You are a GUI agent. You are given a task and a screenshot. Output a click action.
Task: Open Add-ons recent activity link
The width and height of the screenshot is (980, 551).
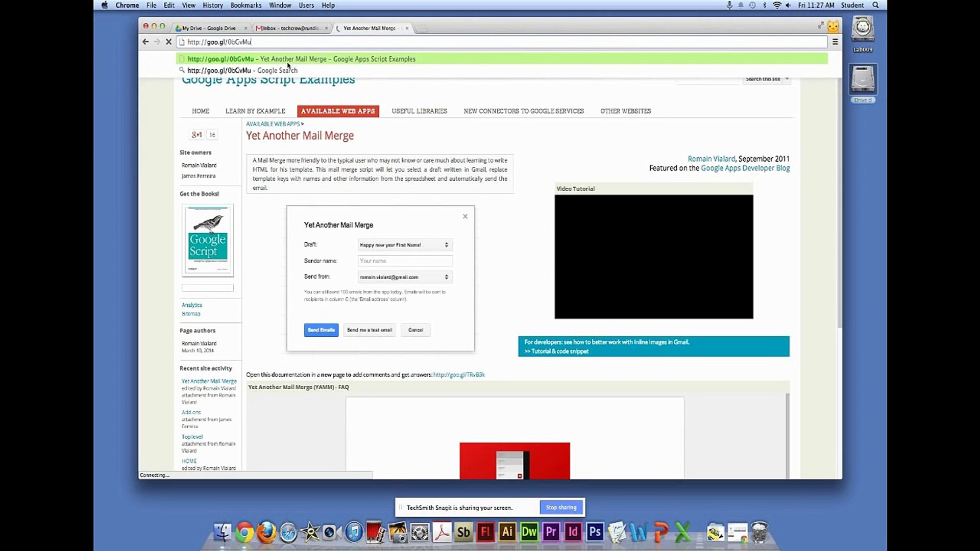pos(191,412)
